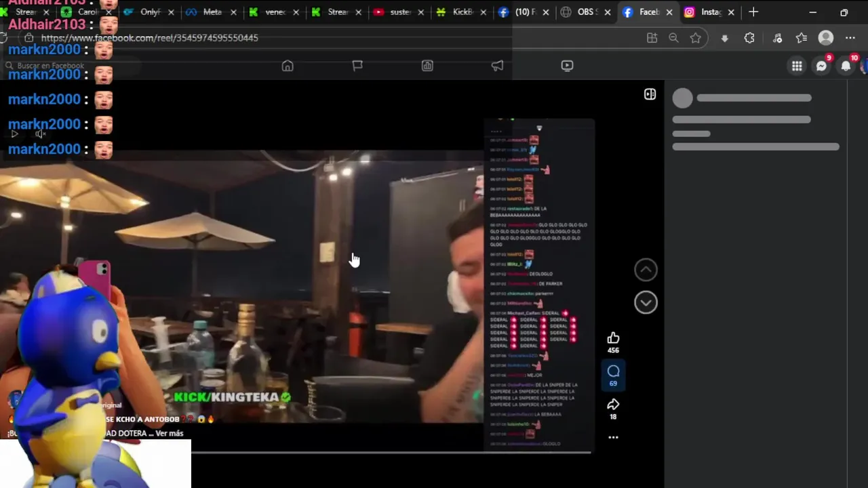Image resolution: width=868 pixels, height=488 pixels.
Task: Close the OnlyF browser tab
Action: (x=172, y=12)
